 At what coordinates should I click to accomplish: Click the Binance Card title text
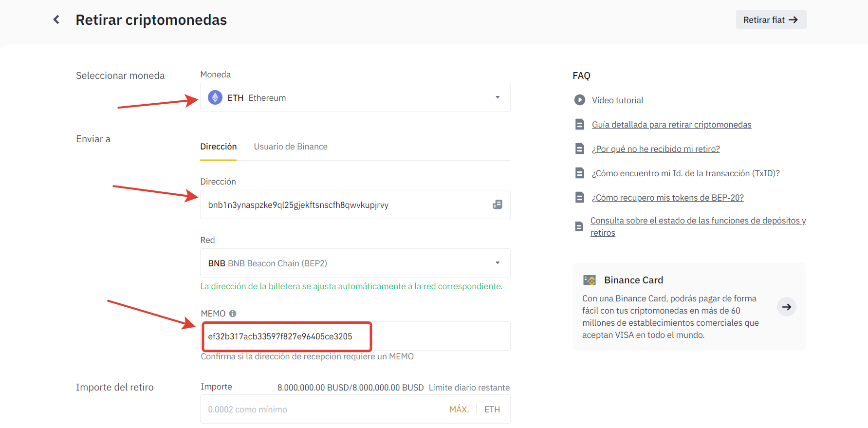633,280
